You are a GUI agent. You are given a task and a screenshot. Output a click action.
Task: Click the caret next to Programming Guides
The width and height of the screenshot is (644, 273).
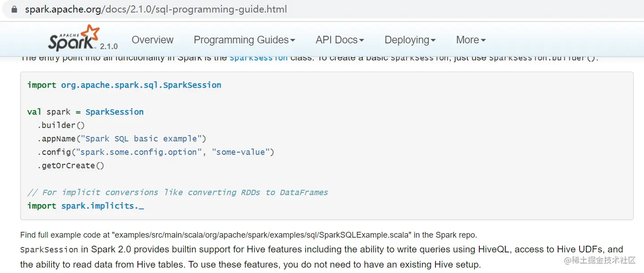coord(293,40)
